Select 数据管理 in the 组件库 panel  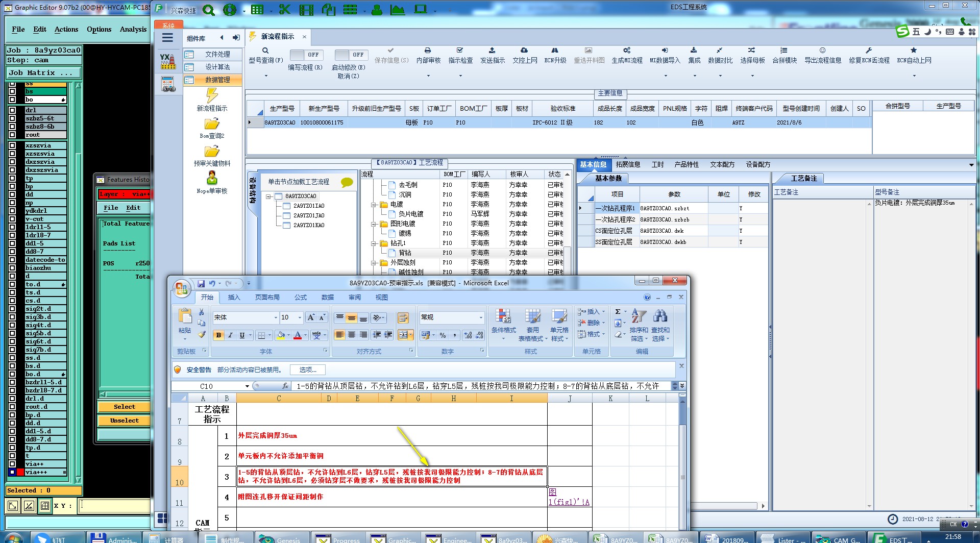click(212, 80)
